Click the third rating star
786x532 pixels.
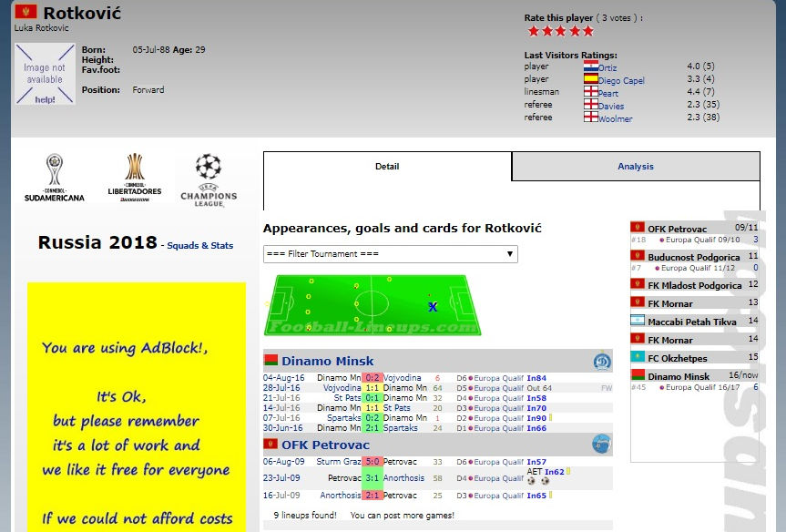561,31
